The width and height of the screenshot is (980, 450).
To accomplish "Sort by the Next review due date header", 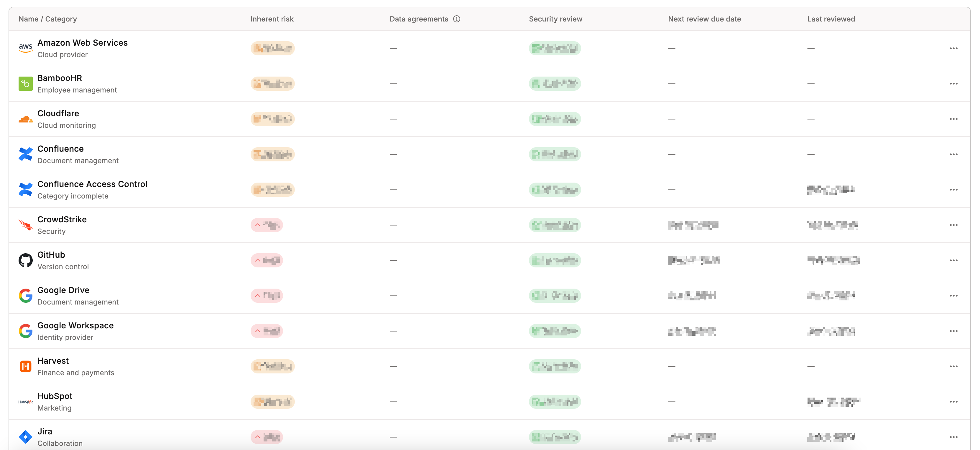I will (x=704, y=19).
